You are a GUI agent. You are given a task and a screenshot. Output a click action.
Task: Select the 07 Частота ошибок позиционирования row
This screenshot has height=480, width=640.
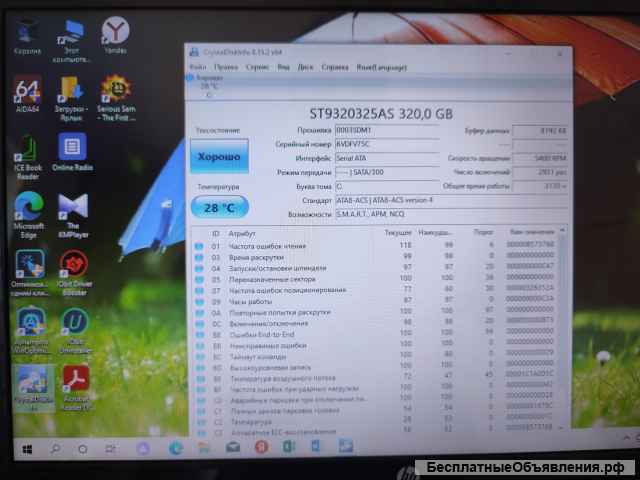375,290
